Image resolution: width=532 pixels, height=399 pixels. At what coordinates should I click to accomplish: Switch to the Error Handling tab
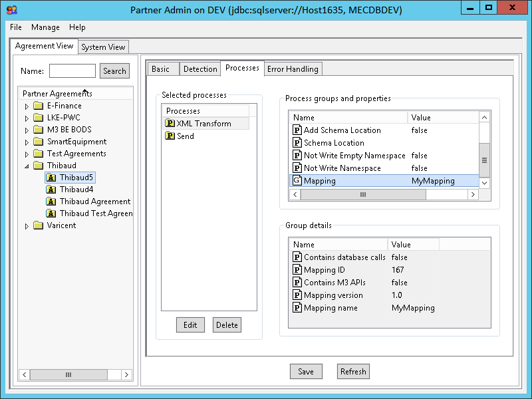(x=293, y=68)
